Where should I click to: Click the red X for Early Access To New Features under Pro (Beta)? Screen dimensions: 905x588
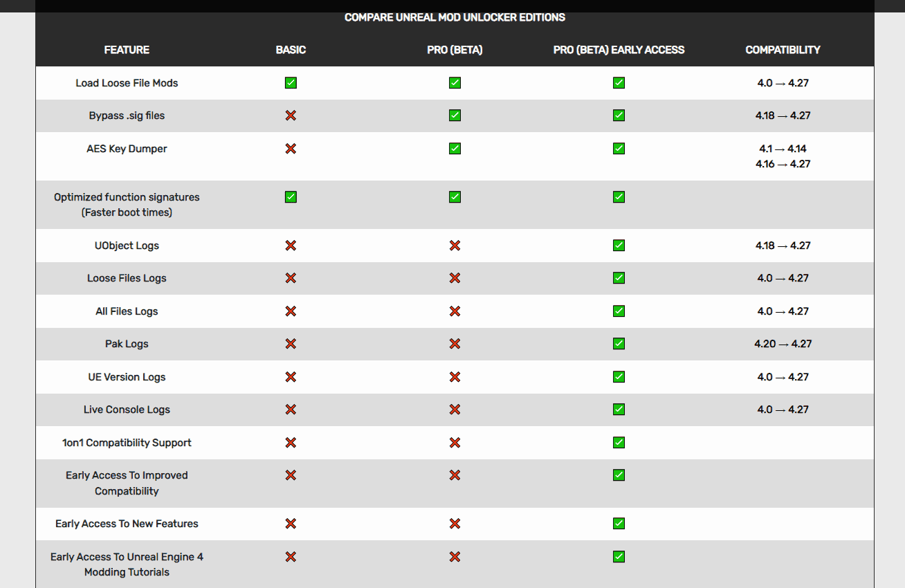455,524
